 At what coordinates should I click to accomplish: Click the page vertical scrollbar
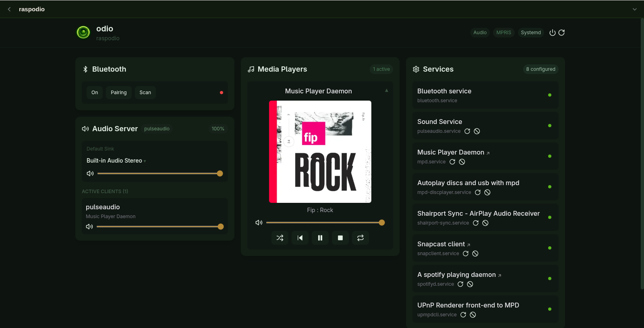642,154
